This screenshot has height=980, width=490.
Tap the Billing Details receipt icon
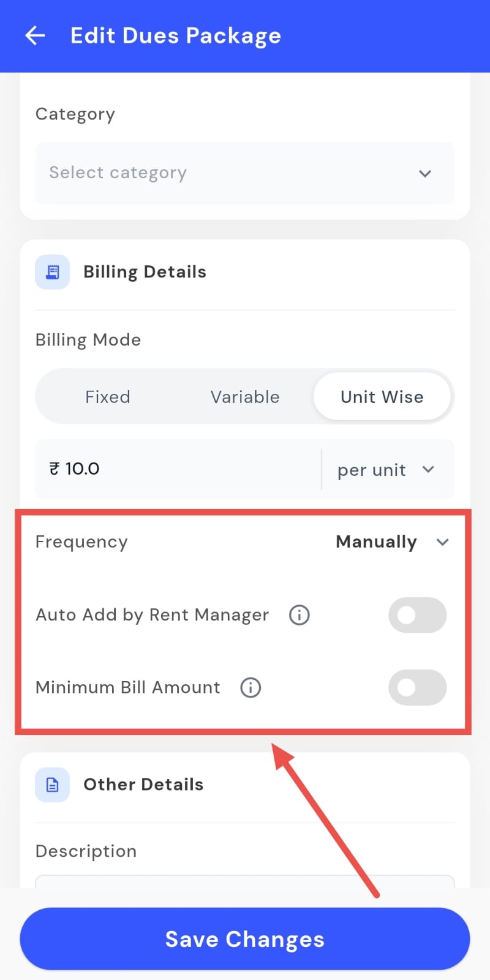point(53,272)
